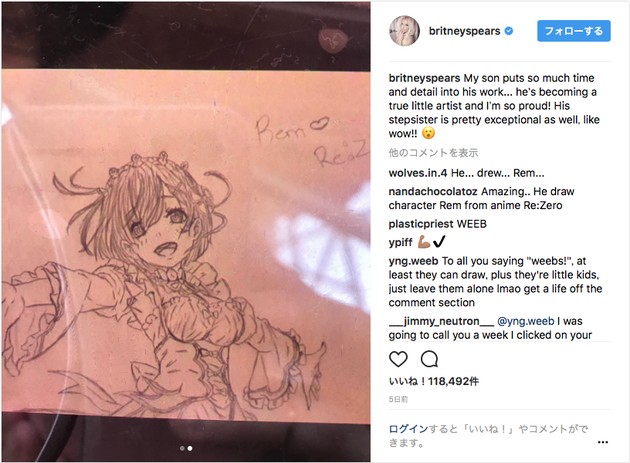
Task: Click the Rem drawing photo
Action: tap(186, 232)
